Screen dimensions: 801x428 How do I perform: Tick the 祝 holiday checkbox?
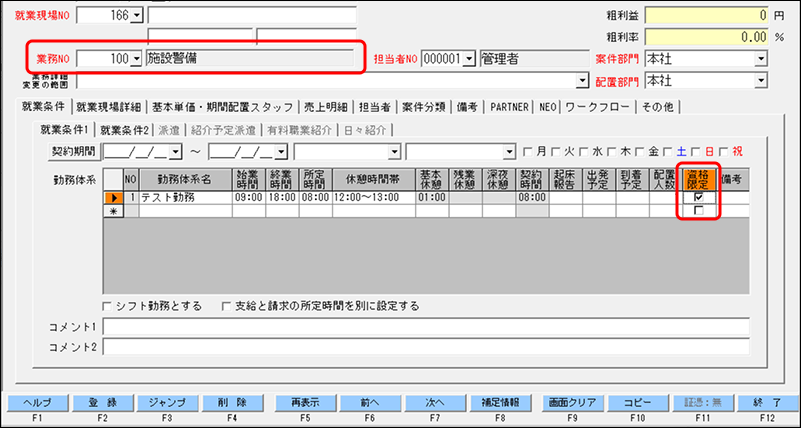pyautogui.click(x=728, y=152)
